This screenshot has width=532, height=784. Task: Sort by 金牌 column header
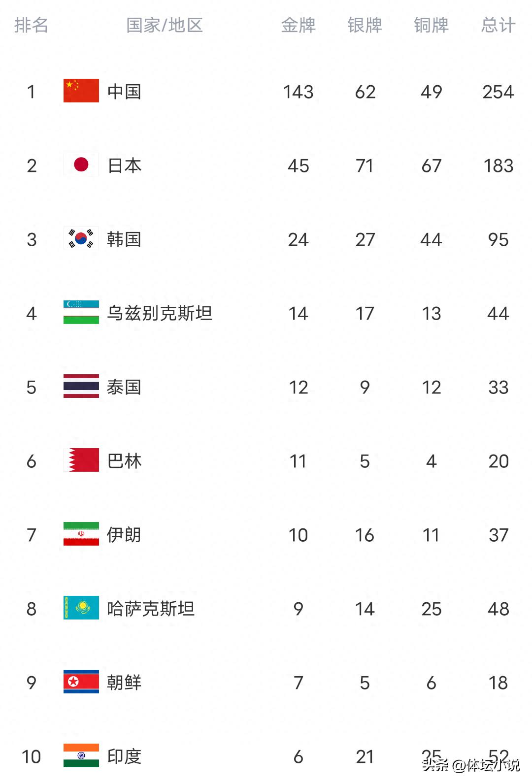tap(299, 25)
